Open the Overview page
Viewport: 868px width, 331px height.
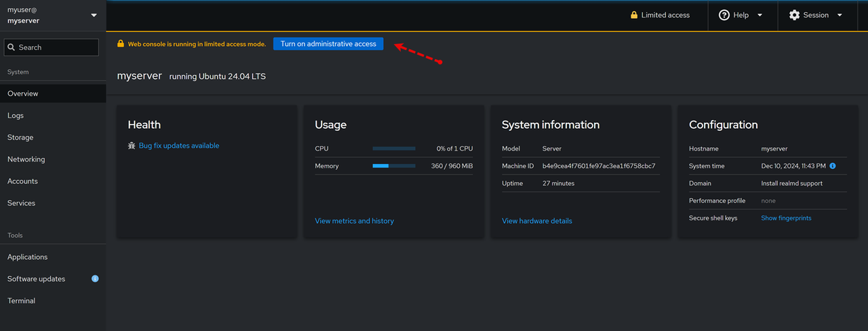pyautogui.click(x=53, y=94)
